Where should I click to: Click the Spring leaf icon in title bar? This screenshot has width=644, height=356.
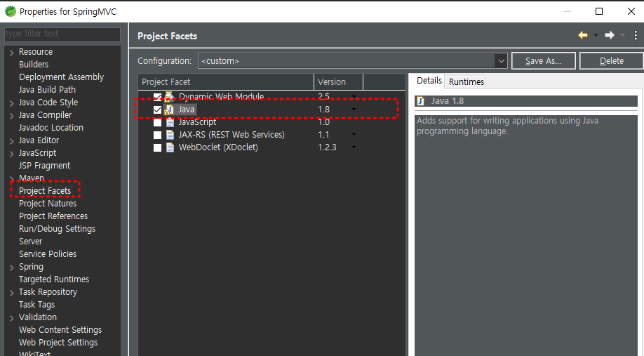11,11
